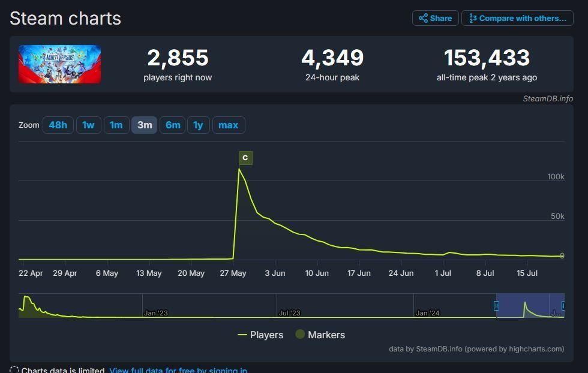588x373 pixels.
Task: Click the 100k axis label
Action: (x=556, y=176)
